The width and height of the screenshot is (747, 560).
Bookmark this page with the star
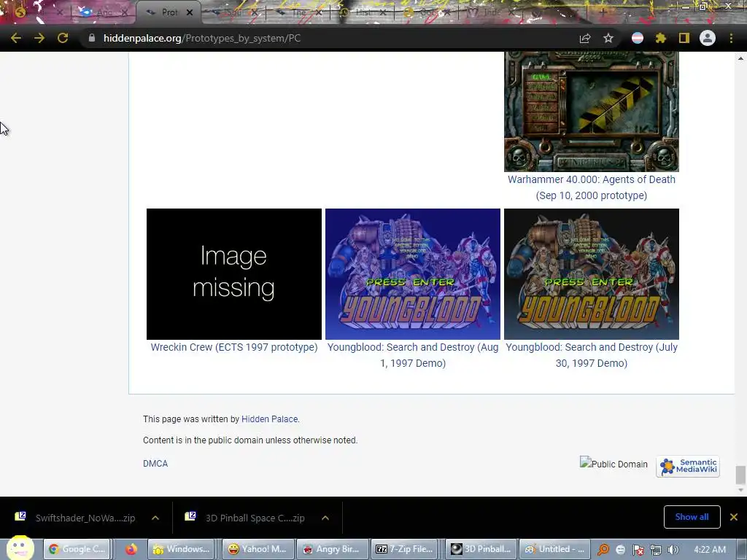click(608, 38)
